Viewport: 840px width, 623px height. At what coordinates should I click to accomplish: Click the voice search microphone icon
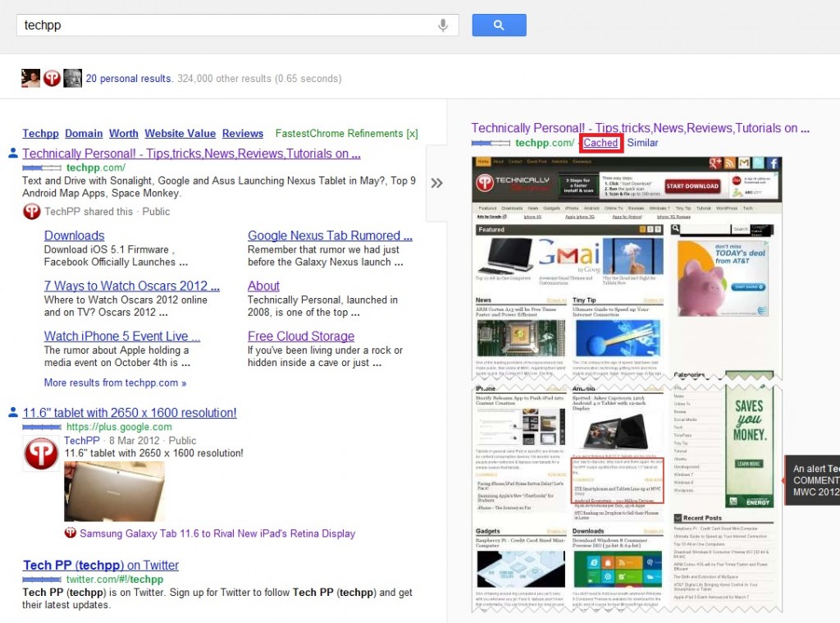click(x=442, y=25)
